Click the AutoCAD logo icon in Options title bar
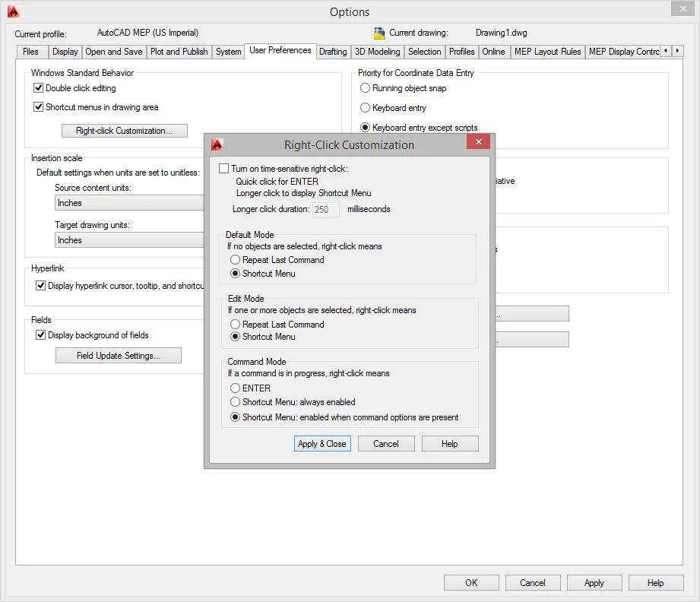Viewport: 700px width, 602px height. point(14,11)
